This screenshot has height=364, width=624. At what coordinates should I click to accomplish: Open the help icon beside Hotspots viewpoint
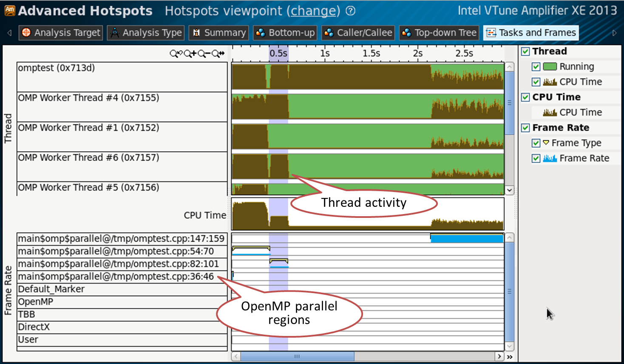[x=351, y=11]
